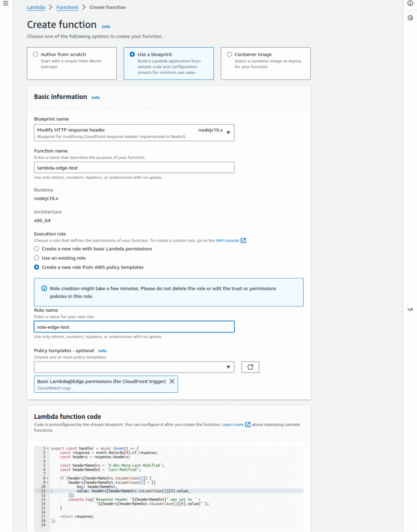
Task: Click line number 19 in the code gutter
Action: tap(43, 525)
